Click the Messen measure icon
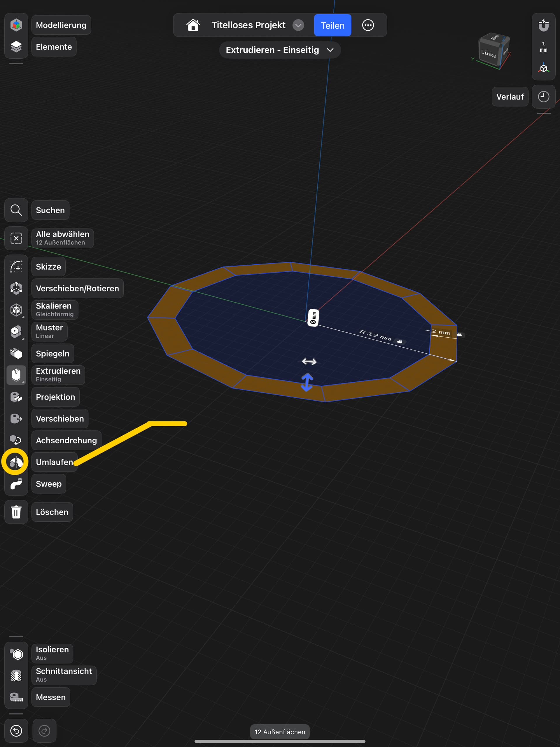This screenshot has width=560, height=747. pyautogui.click(x=16, y=697)
